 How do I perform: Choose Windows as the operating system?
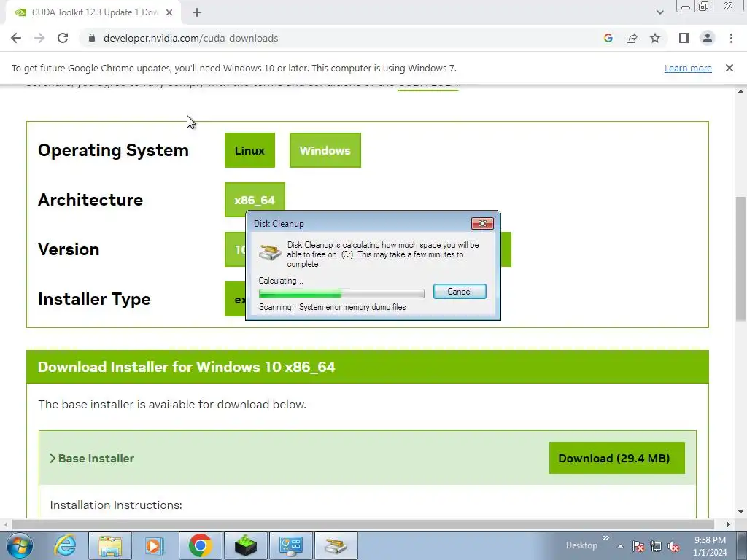coord(325,150)
